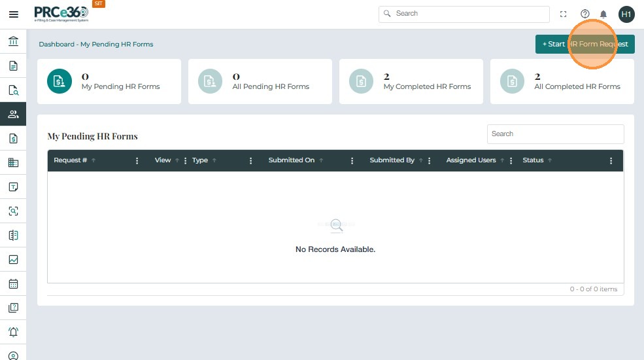Screen dimensions: 644x360
Task: Open the bank building sidebar icon
Action: point(13,41)
